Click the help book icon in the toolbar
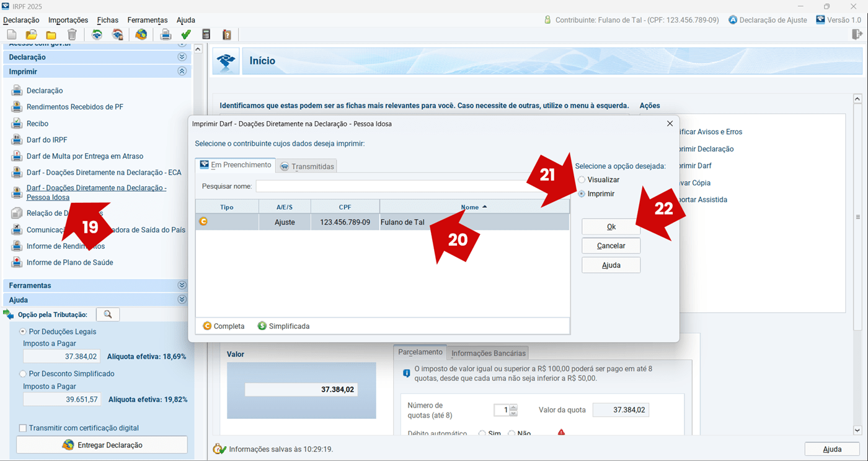 226,35
